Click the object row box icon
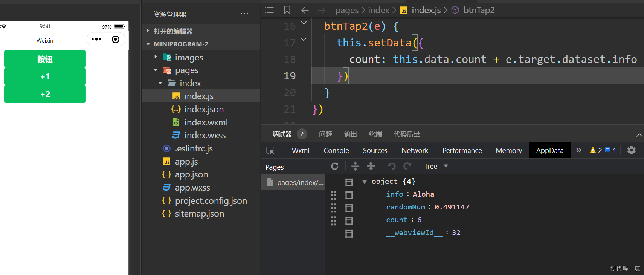The width and height of the screenshot is (644, 275). coord(349,182)
